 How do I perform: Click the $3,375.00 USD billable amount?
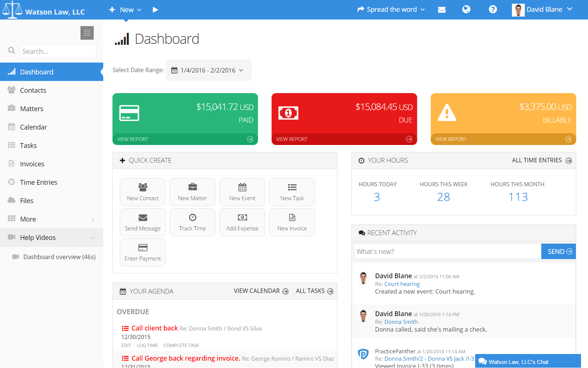[x=545, y=107]
